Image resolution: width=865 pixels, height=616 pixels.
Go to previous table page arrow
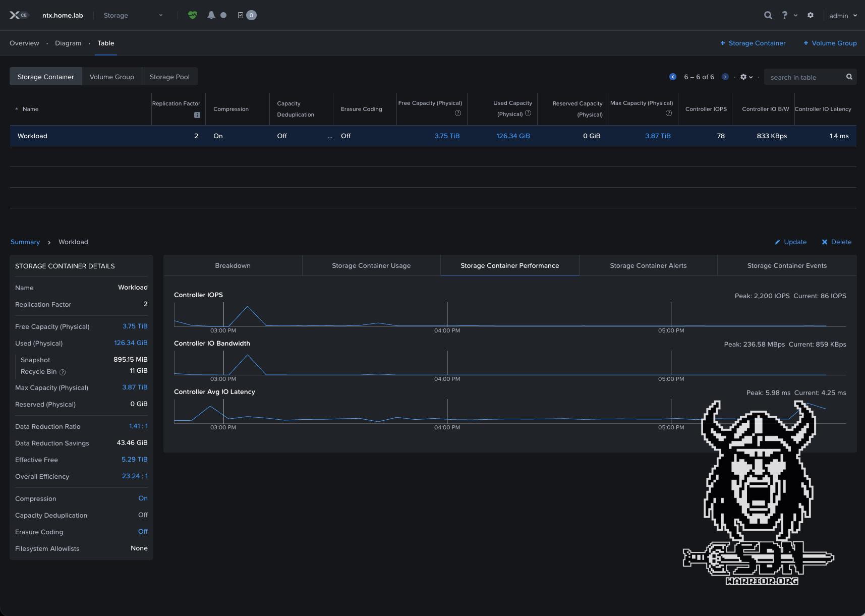(x=672, y=77)
